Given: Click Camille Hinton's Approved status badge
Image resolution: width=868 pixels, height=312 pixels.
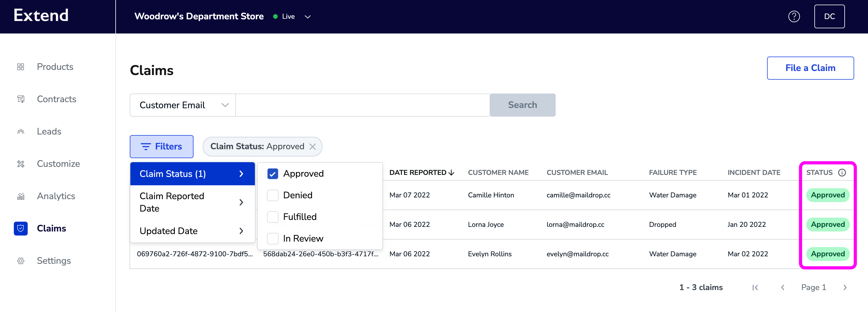Looking at the screenshot, I should point(828,195).
